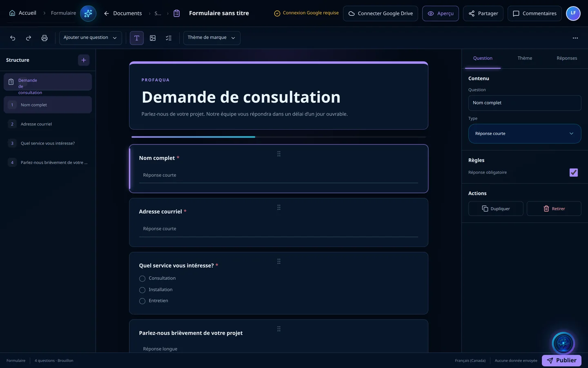
Task: Click the insert image icon
Action: pyautogui.click(x=153, y=38)
